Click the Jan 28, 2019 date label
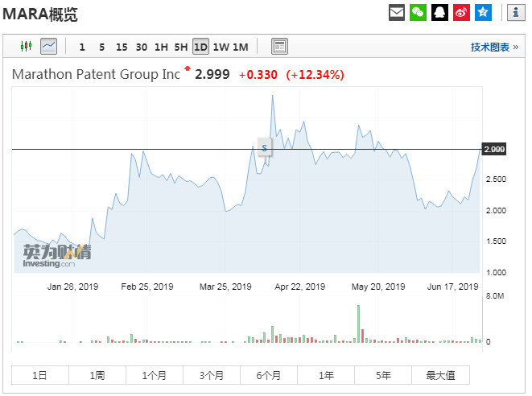This screenshot has height=396, width=532. click(x=72, y=287)
